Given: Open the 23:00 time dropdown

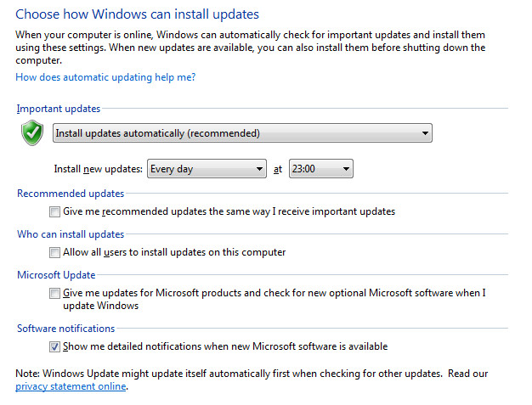Looking at the screenshot, I should point(321,169).
